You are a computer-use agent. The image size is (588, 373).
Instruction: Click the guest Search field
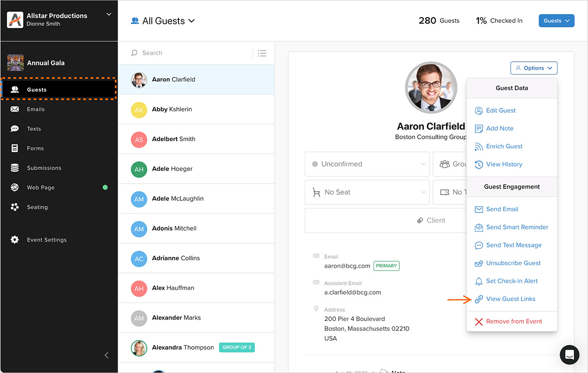tap(191, 53)
